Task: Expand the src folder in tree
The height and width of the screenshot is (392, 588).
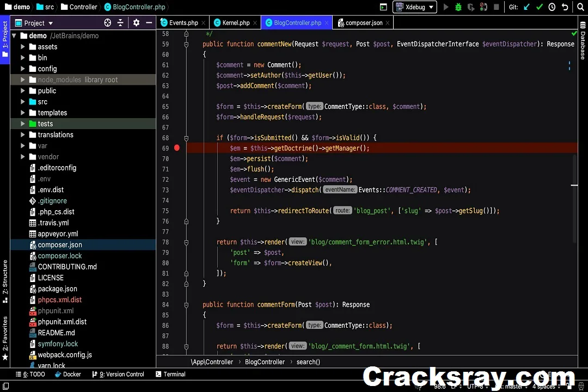Action: 22,102
